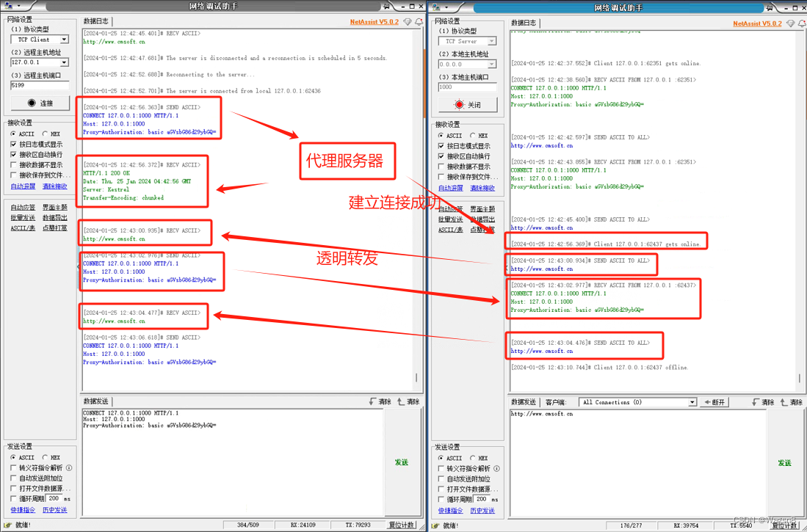This screenshot has height=532, width=807.
Task: Click 发送 button in the client window
Action: click(x=402, y=462)
